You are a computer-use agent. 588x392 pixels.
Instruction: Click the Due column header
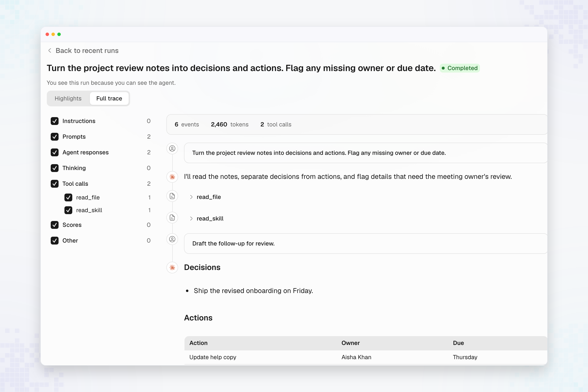click(x=458, y=343)
